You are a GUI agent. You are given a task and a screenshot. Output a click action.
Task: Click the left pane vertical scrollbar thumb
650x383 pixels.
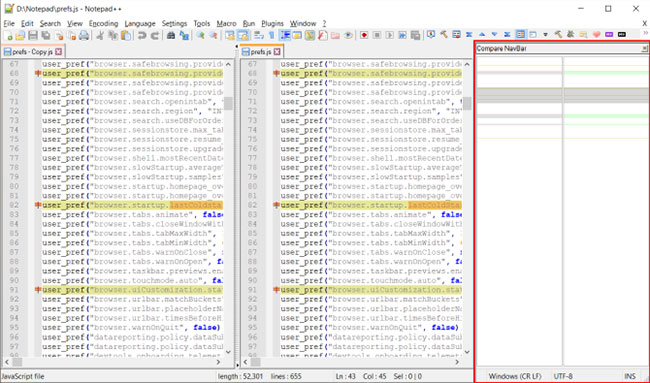tap(228, 103)
